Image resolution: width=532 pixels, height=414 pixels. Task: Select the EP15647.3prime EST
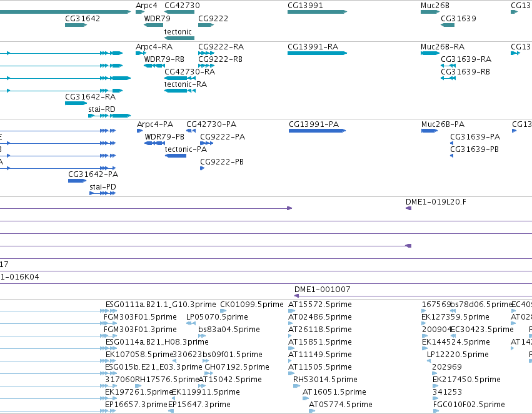(x=171, y=411)
